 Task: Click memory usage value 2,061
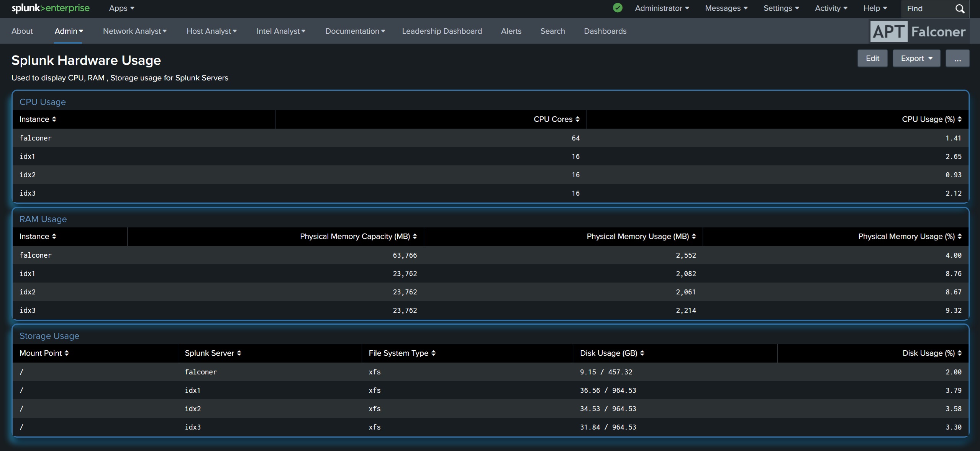[x=686, y=292]
